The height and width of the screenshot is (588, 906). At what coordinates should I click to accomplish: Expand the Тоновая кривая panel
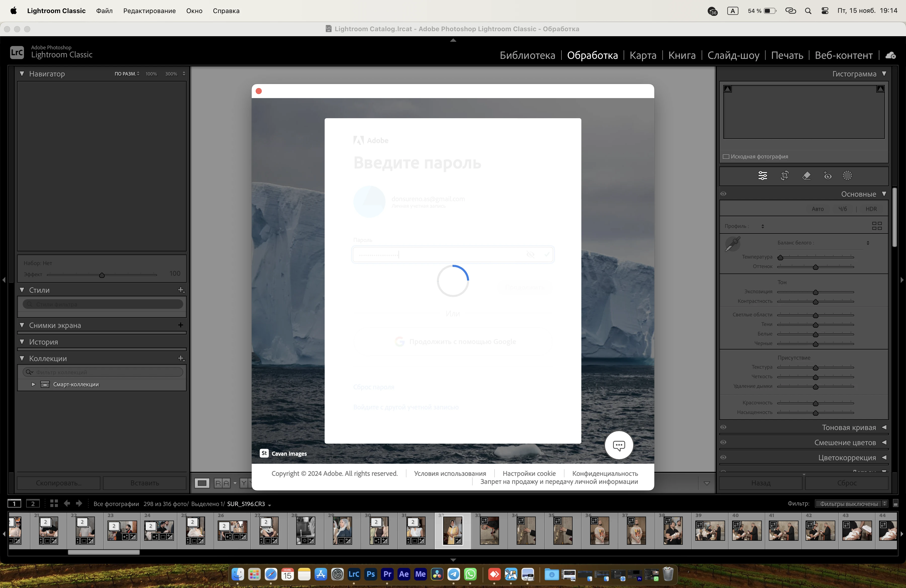point(884,428)
